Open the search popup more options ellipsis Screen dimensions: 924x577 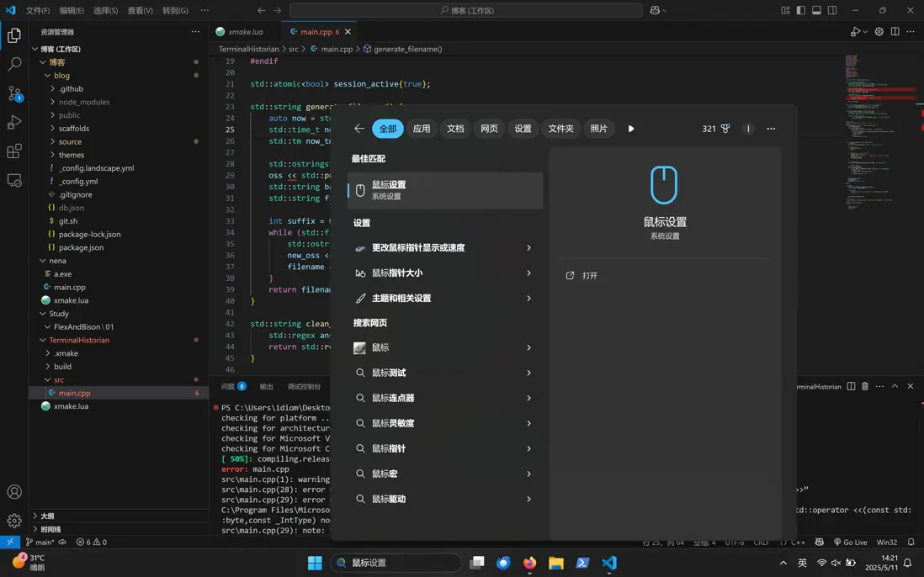pos(771,129)
